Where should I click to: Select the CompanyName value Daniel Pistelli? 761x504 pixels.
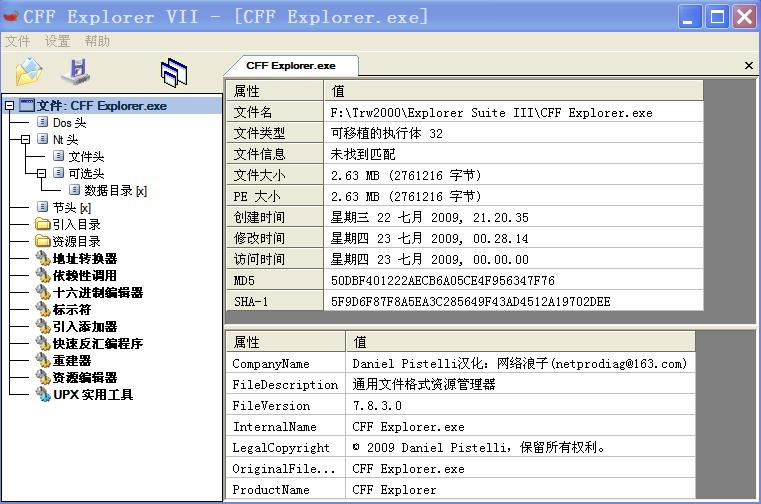[520, 363]
